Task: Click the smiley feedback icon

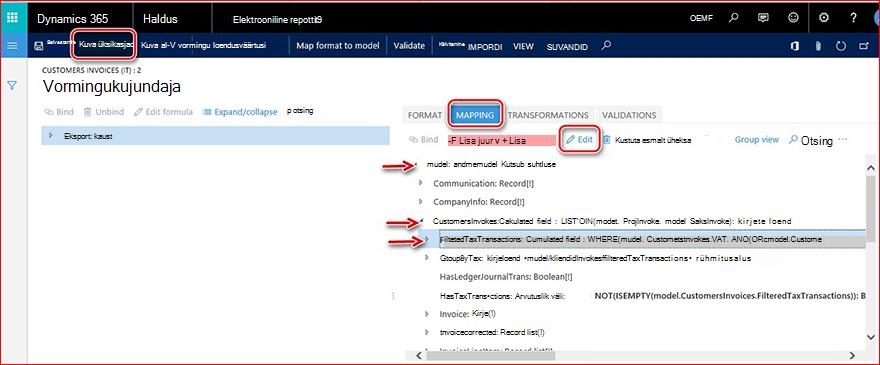Action: (793, 18)
